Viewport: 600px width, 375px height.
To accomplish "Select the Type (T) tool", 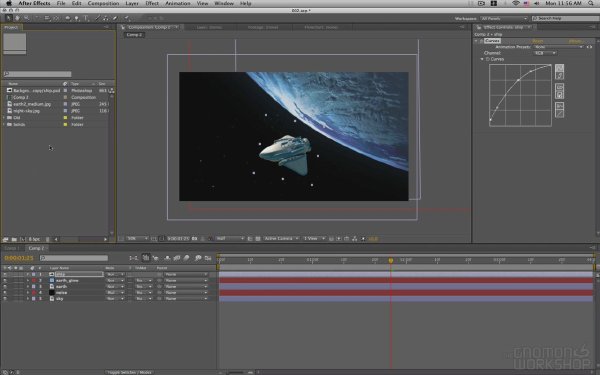I will pos(86,18).
